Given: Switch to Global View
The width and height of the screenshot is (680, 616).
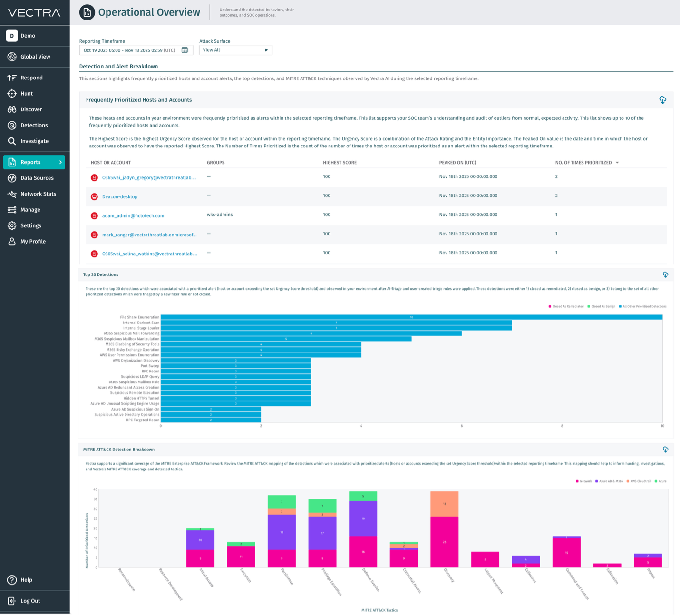Looking at the screenshot, I should click(35, 56).
